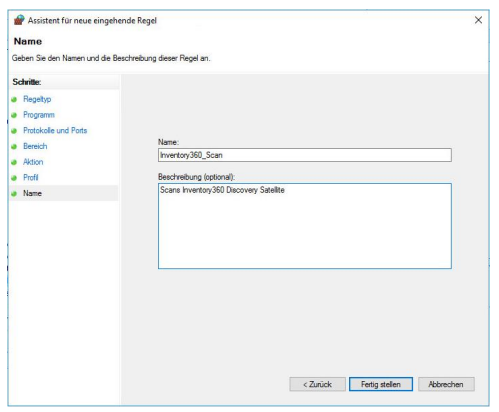The height and width of the screenshot is (412, 499).
Task: Go to the Aktion step
Action: pyautogui.click(x=33, y=162)
